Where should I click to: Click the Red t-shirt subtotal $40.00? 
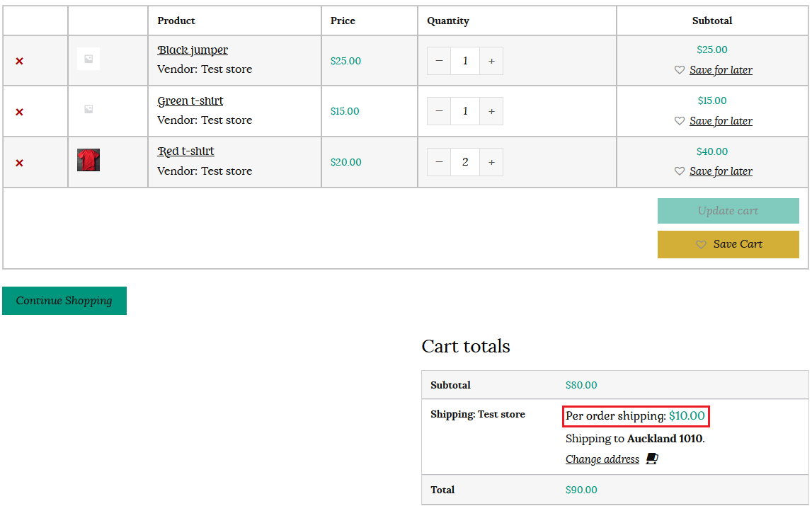tap(712, 151)
